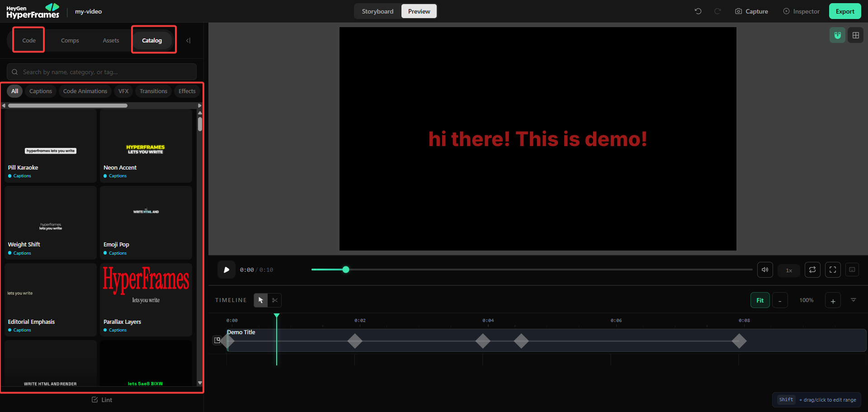This screenshot has width=868, height=412.
Task: Select the Neon Accent caption thumbnail
Action: [x=146, y=146]
